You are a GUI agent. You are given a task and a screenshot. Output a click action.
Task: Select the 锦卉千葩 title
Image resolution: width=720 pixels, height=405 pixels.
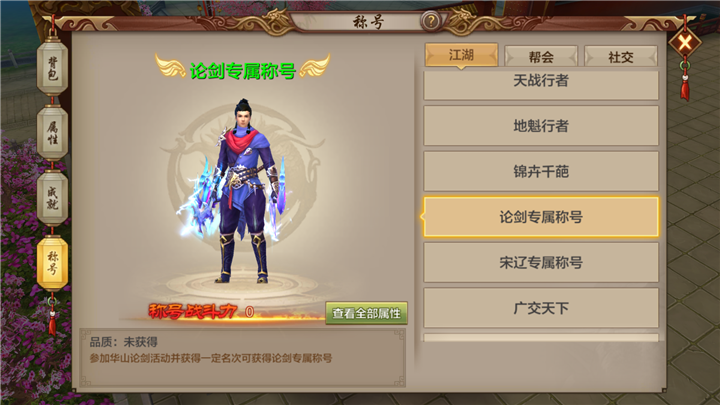[541, 171]
